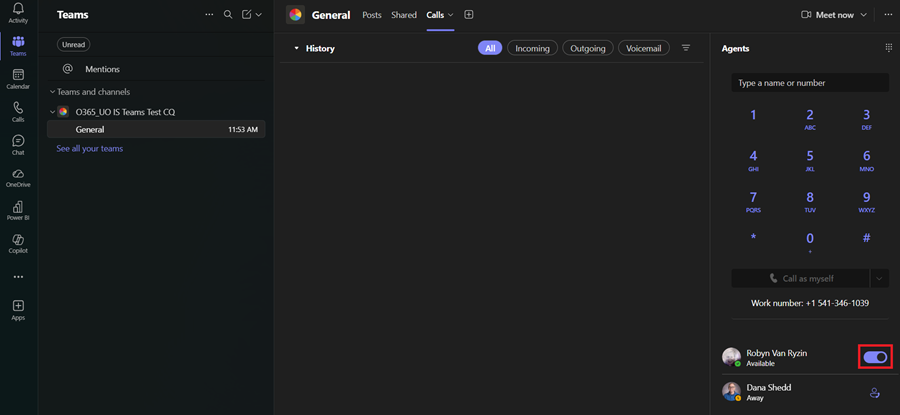Dial digit 5 JKL on keypad
This screenshot has height=415, width=900.
810,161
